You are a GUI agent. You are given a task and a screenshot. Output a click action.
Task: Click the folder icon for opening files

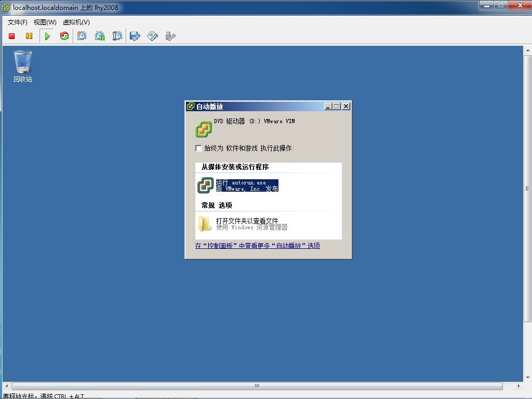[205, 224]
